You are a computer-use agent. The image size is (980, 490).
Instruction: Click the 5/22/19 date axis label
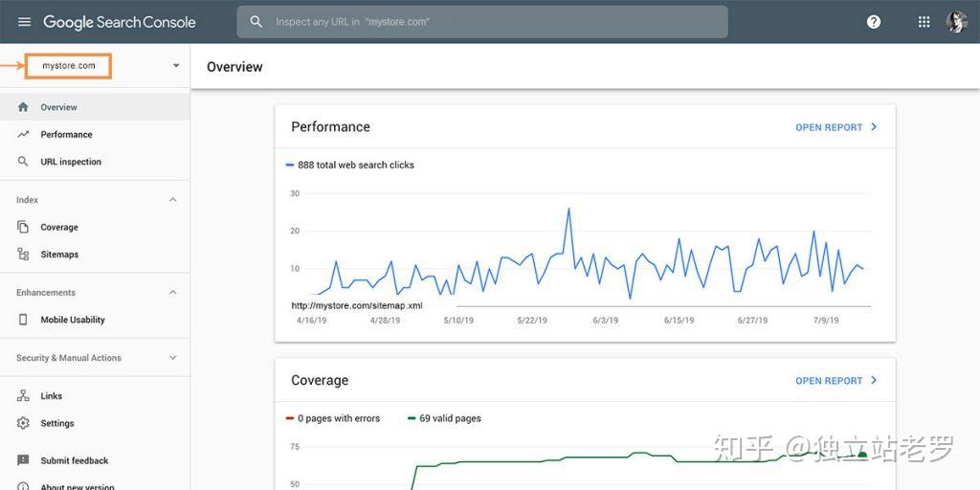[x=532, y=320]
